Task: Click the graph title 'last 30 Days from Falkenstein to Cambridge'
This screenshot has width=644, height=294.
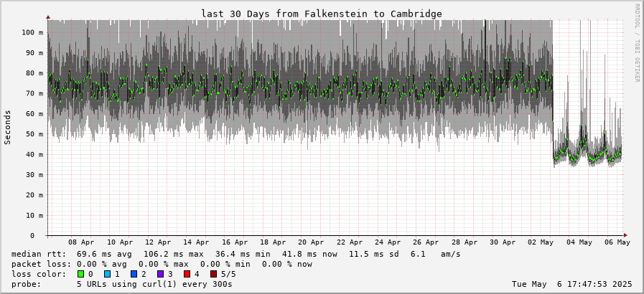Action: click(x=322, y=14)
